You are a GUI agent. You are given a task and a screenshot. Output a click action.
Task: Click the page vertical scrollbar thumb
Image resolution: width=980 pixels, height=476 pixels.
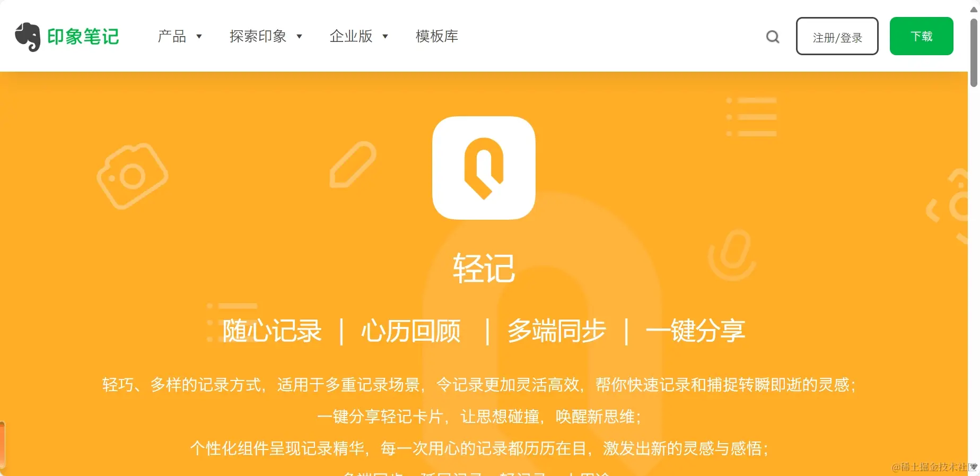974,53
